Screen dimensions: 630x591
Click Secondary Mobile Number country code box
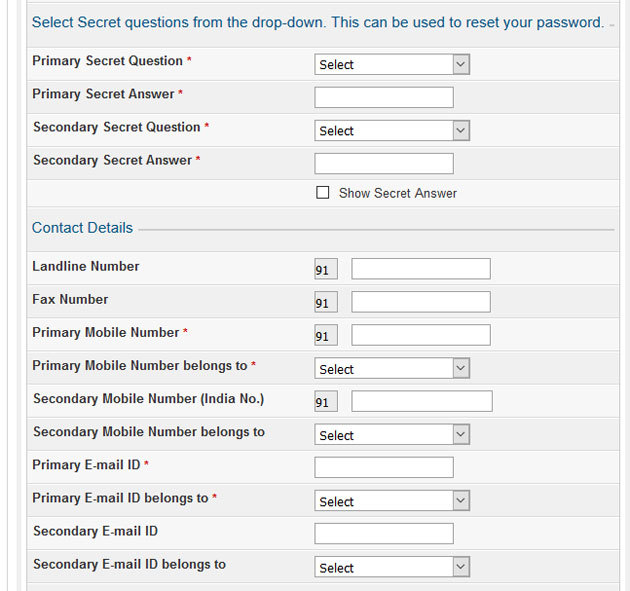(325, 402)
